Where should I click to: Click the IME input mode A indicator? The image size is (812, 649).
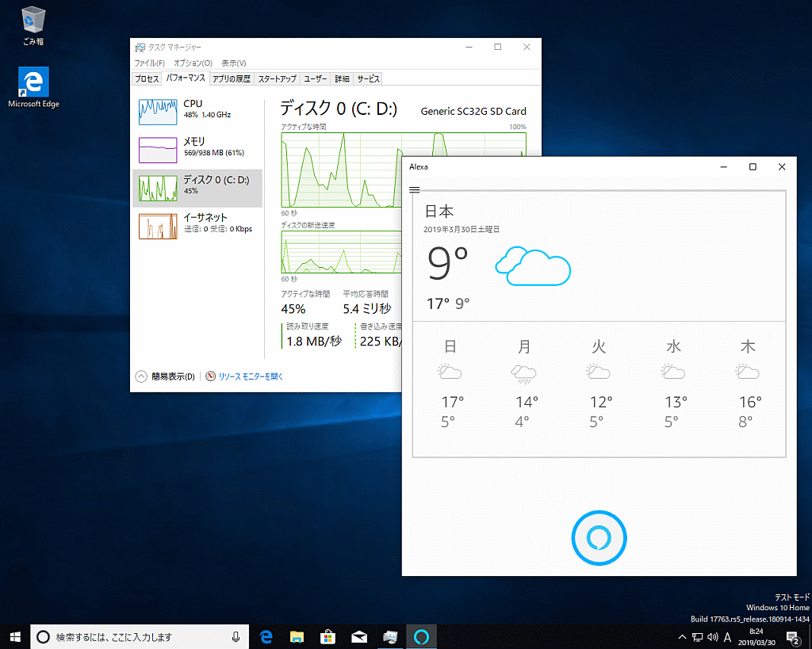[x=728, y=637]
